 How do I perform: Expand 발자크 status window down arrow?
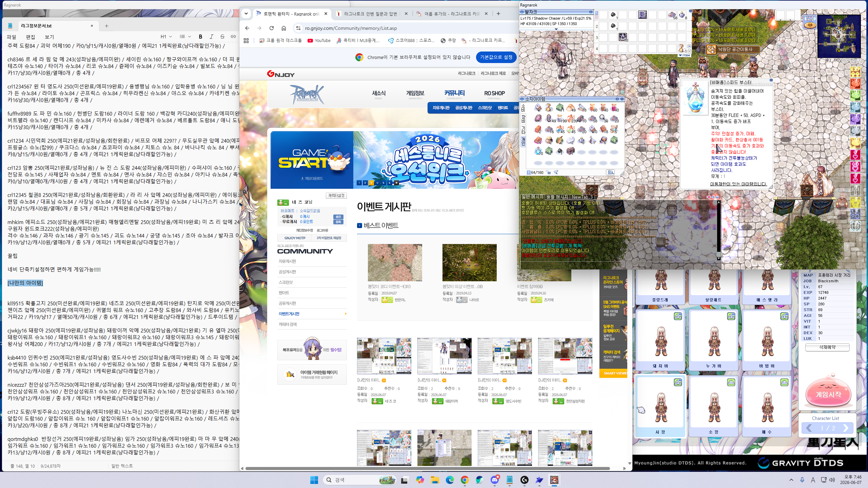556,29
